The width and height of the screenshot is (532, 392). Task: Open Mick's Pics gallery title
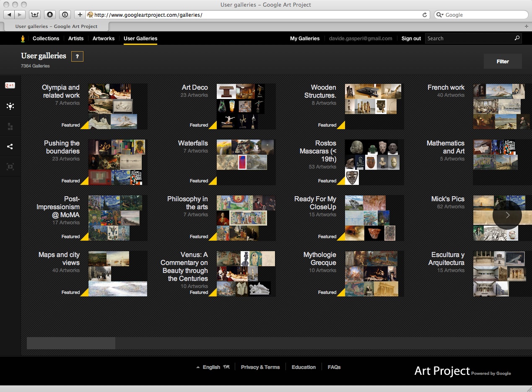[448, 199]
